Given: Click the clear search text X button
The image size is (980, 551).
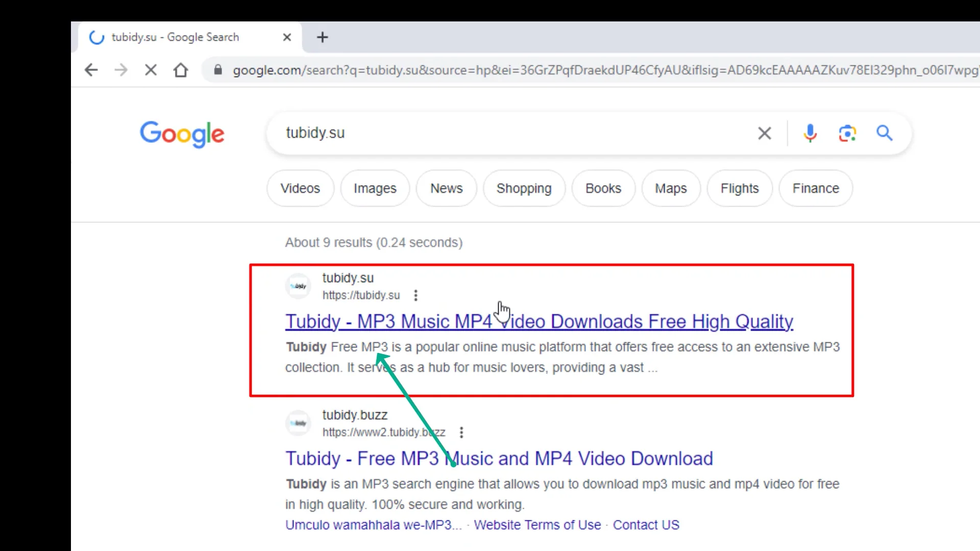Looking at the screenshot, I should pyautogui.click(x=764, y=133).
